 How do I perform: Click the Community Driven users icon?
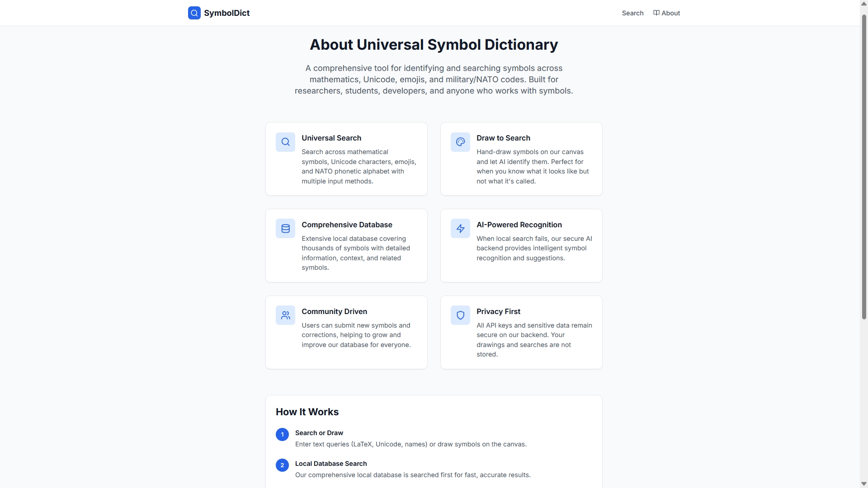point(285,315)
